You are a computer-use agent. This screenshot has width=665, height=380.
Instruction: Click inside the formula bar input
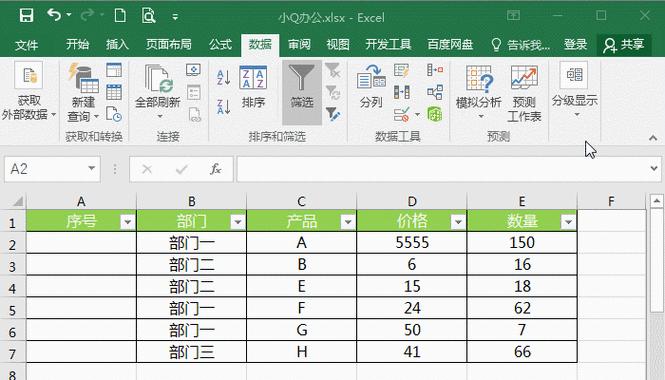[443, 169]
